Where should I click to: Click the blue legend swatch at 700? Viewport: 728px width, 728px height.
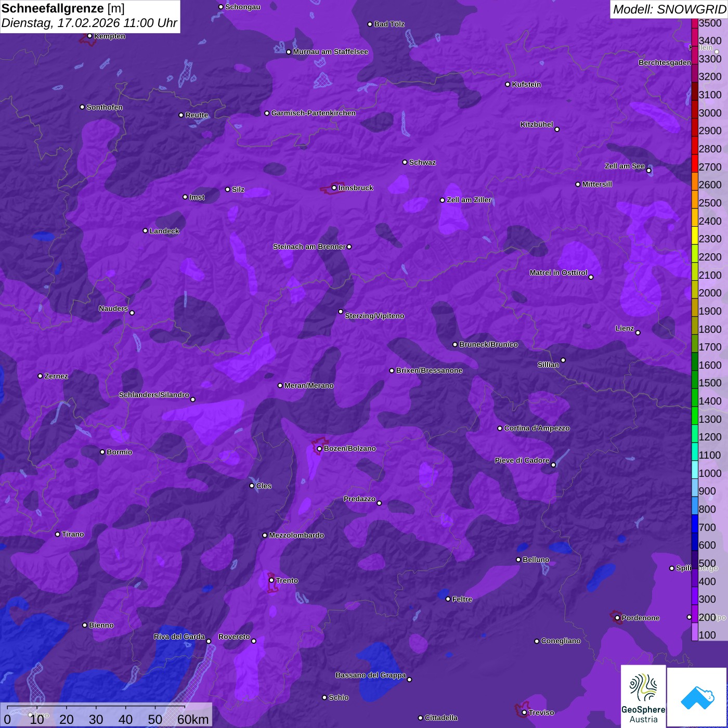coord(695,524)
